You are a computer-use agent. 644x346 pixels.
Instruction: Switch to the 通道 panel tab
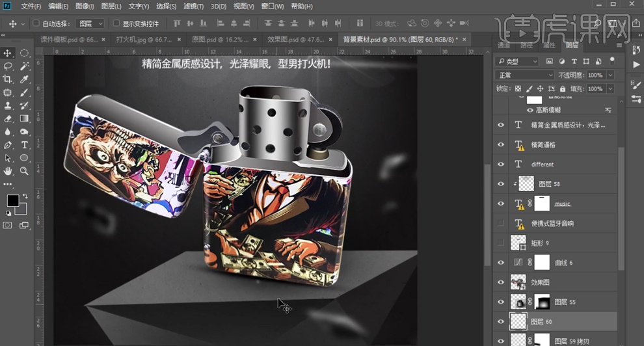[504, 46]
